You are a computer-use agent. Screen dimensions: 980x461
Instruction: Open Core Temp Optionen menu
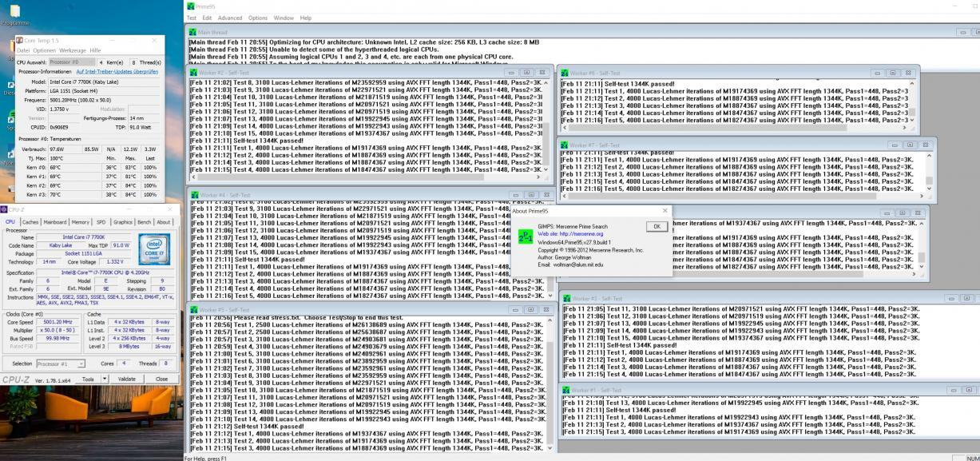coord(45,50)
